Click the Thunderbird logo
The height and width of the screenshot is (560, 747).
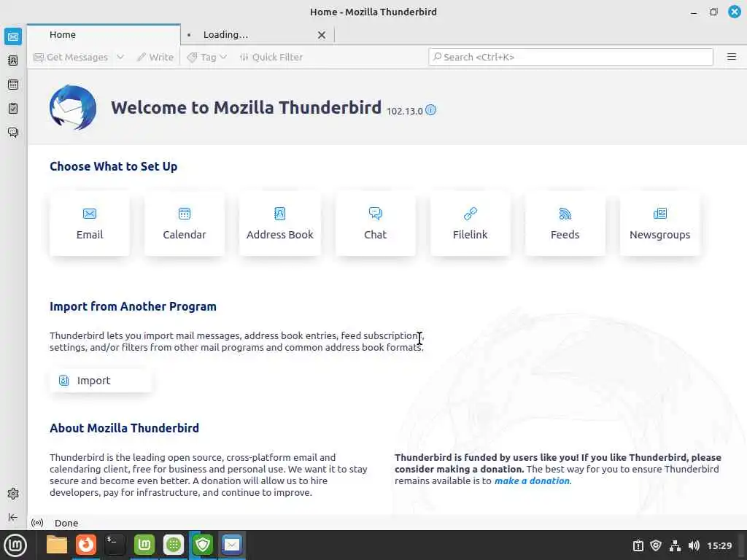click(x=73, y=108)
